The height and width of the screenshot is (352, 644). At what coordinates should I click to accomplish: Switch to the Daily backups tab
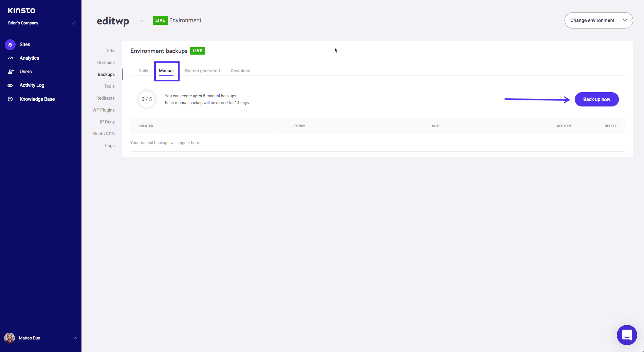tap(143, 71)
